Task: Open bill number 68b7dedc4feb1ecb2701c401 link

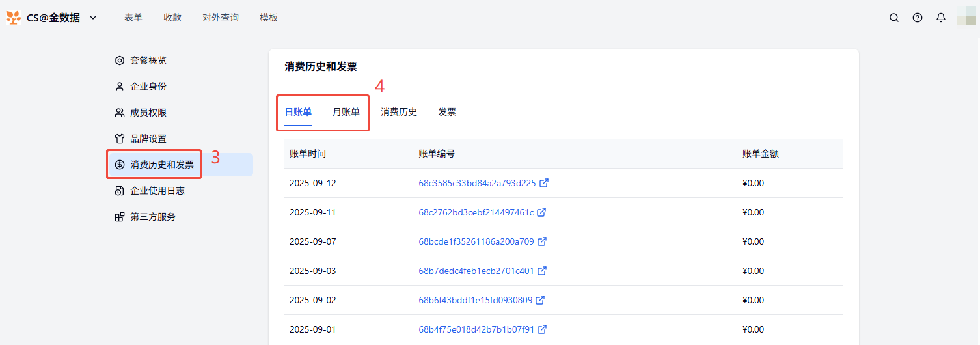Action: click(476, 271)
